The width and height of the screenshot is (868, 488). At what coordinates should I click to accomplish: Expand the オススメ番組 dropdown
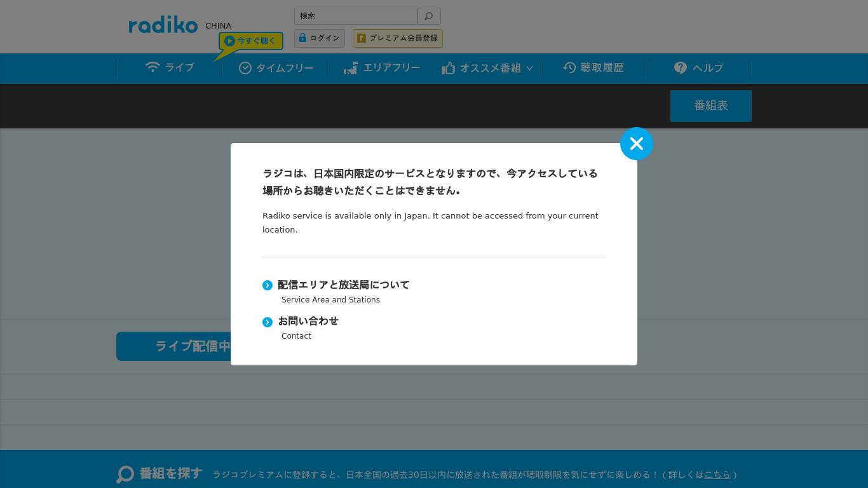tap(487, 68)
